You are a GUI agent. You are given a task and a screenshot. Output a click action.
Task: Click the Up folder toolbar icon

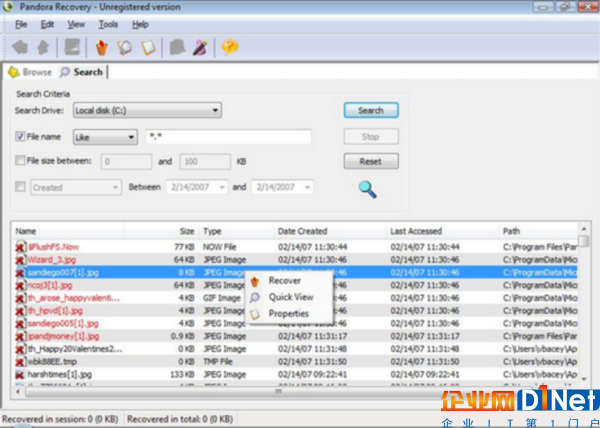pos(43,47)
